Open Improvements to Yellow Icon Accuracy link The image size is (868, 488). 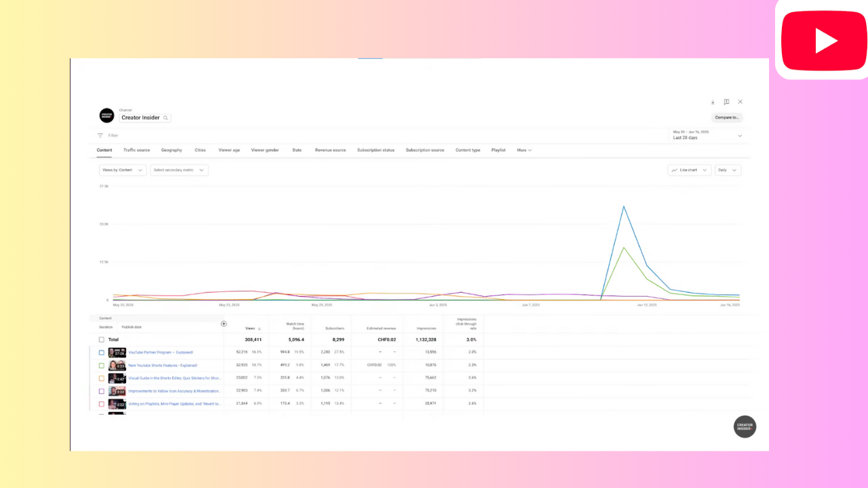tap(174, 391)
